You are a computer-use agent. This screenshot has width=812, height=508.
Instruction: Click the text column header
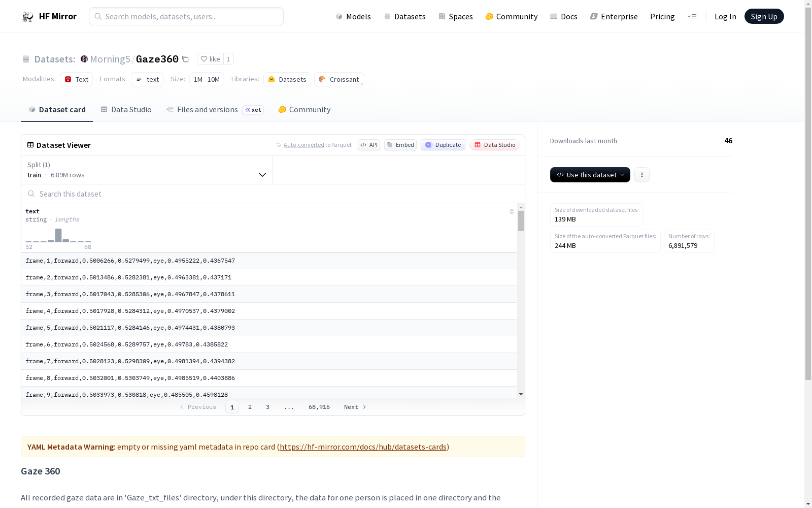(x=32, y=211)
